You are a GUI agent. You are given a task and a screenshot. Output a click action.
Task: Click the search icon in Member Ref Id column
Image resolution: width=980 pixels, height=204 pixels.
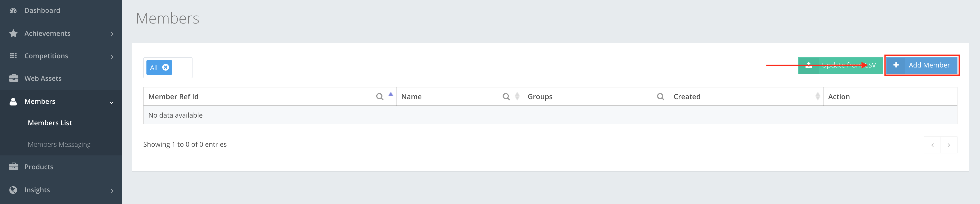380,96
